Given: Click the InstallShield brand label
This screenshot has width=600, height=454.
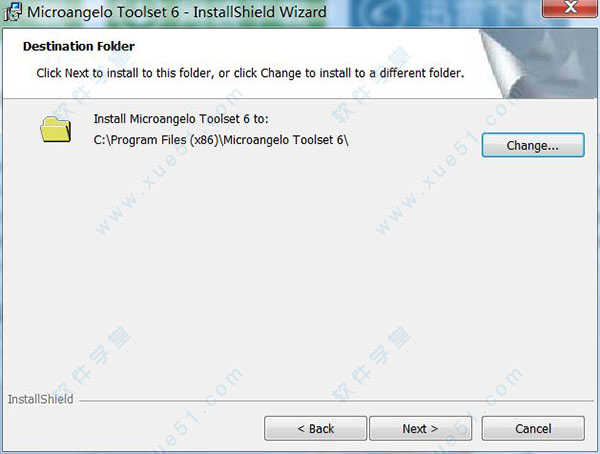Looking at the screenshot, I should [41, 399].
